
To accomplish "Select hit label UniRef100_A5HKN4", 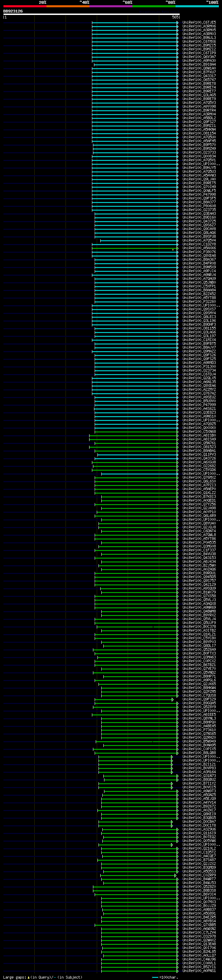I will pos(199,129).
